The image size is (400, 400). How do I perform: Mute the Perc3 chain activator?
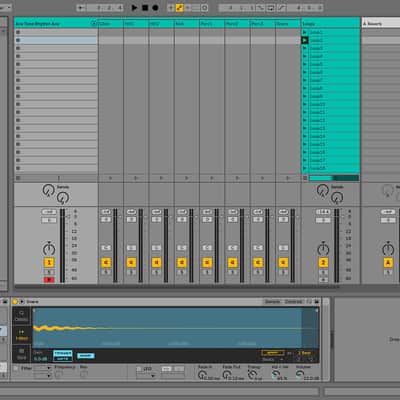tap(258, 263)
